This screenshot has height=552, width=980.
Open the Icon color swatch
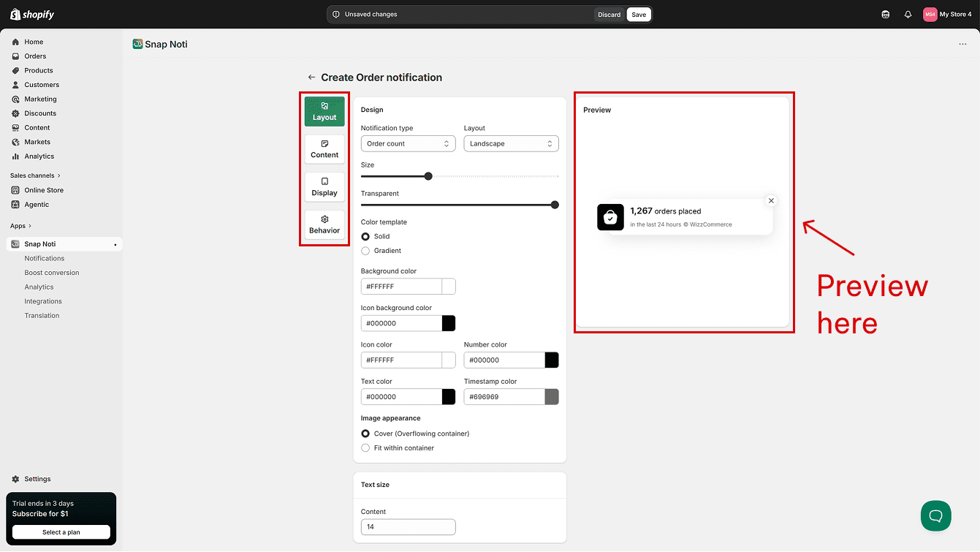tap(449, 360)
